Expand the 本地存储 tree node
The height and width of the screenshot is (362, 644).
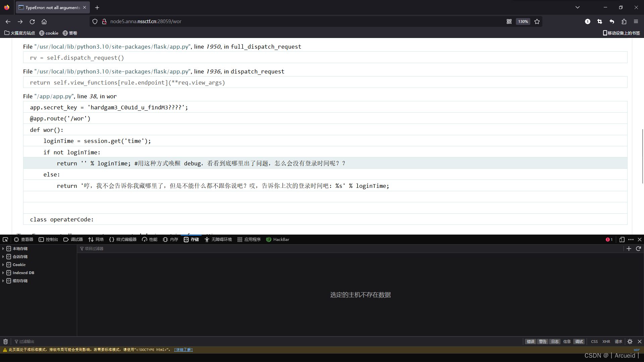3,249
